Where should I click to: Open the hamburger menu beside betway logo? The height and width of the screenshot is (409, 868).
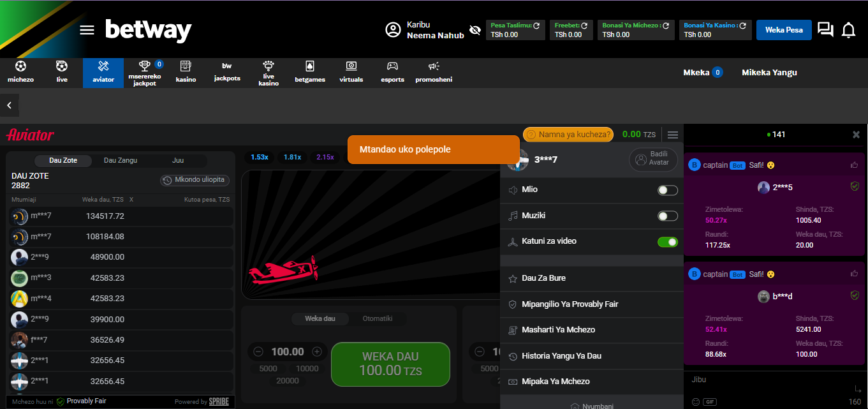tap(87, 31)
